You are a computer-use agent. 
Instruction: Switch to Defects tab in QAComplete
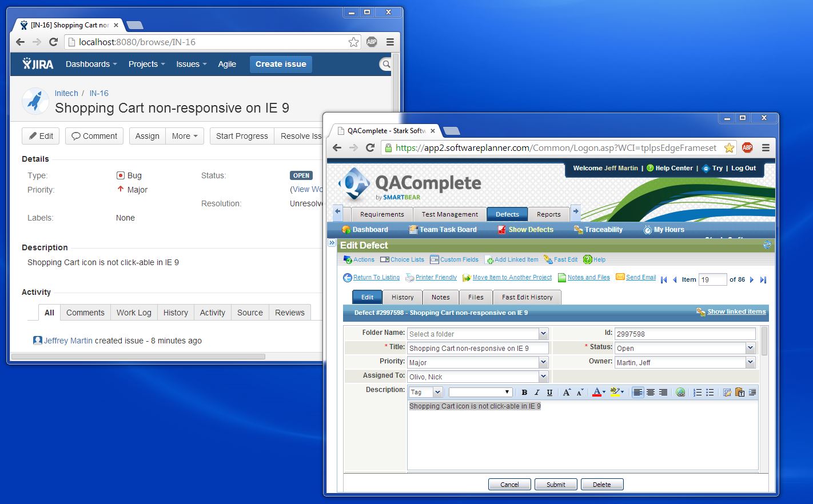click(507, 214)
